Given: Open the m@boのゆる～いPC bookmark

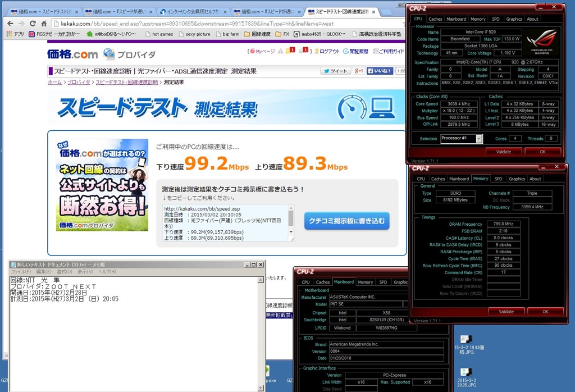Looking at the screenshot, I should (x=112, y=34).
